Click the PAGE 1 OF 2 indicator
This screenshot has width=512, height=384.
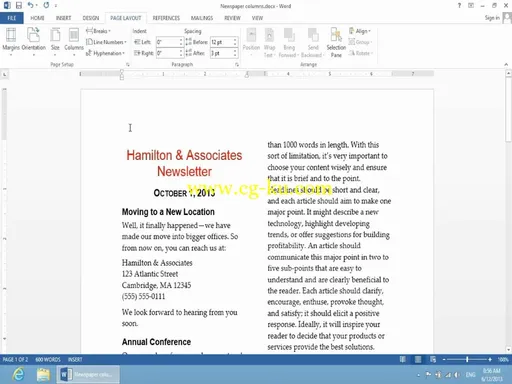tap(15, 359)
